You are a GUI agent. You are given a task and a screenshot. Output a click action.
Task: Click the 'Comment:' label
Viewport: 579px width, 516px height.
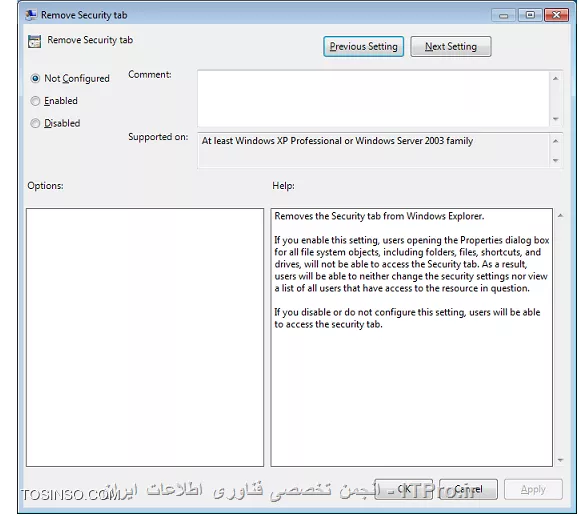(150, 75)
